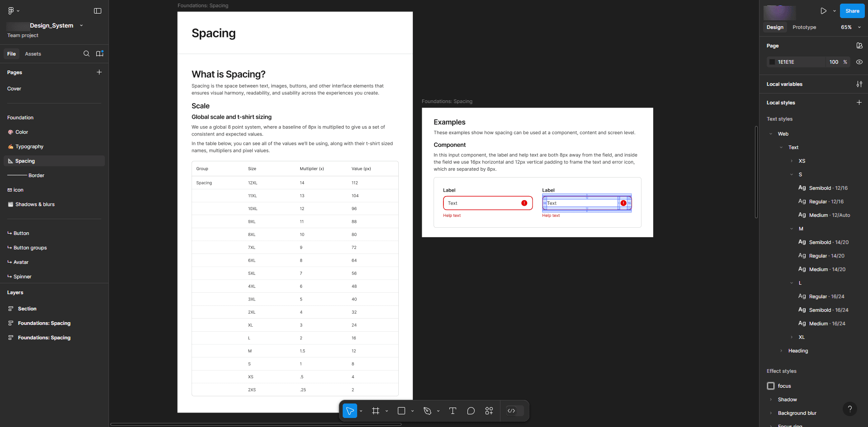The height and width of the screenshot is (427, 868).
Task: Expand the Heading text styles group
Action: click(781, 351)
